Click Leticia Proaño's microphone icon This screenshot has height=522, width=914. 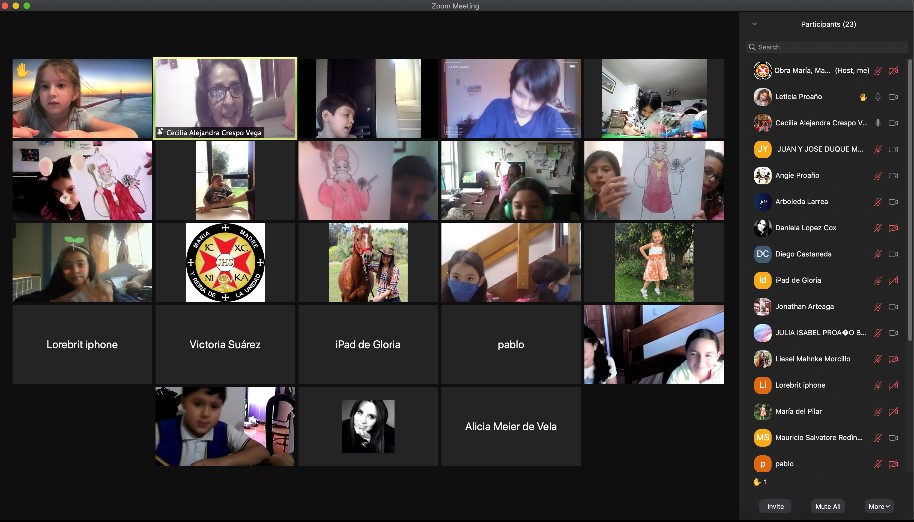click(878, 97)
